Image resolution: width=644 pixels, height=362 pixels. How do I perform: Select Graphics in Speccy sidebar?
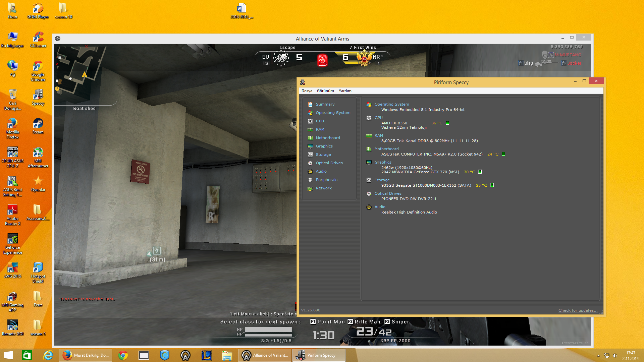[x=324, y=146]
